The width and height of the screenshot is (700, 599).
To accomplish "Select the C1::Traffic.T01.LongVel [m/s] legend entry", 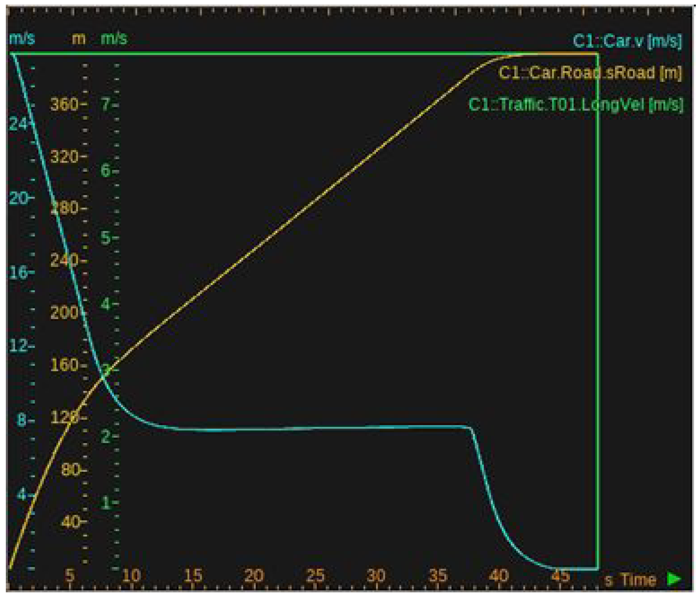I will pos(576,104).
